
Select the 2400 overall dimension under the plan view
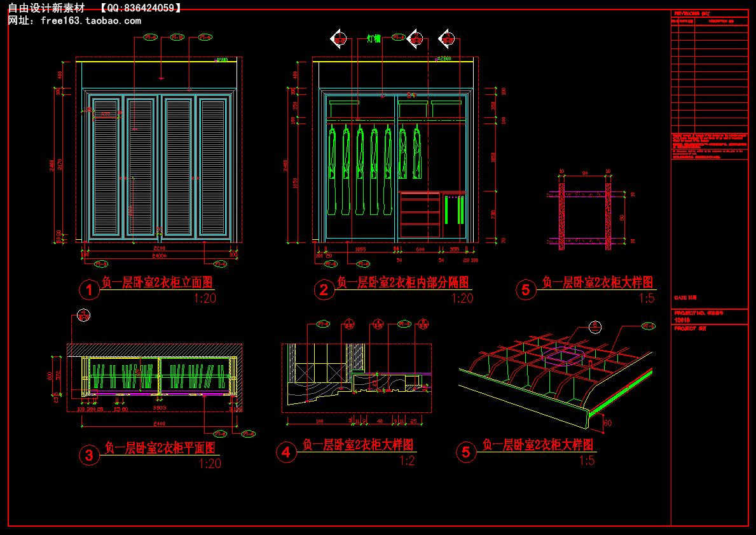point(160,424)
